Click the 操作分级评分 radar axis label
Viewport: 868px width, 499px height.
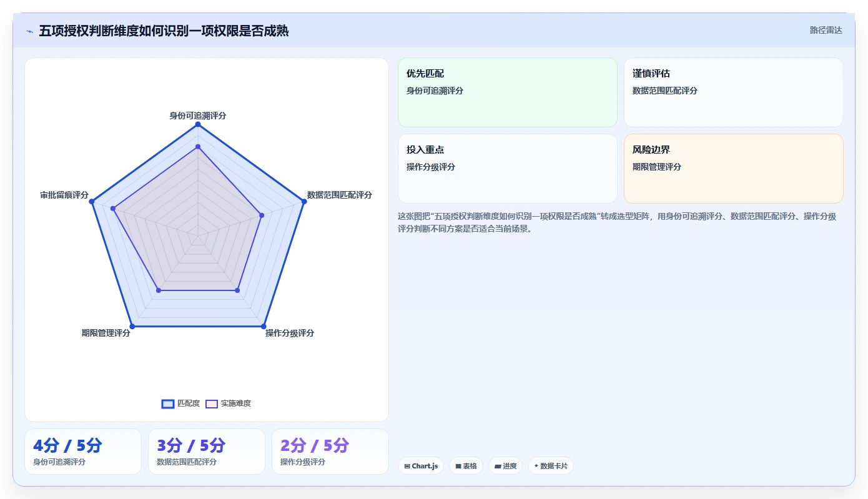pyautogui.click(x=290, y=333)
